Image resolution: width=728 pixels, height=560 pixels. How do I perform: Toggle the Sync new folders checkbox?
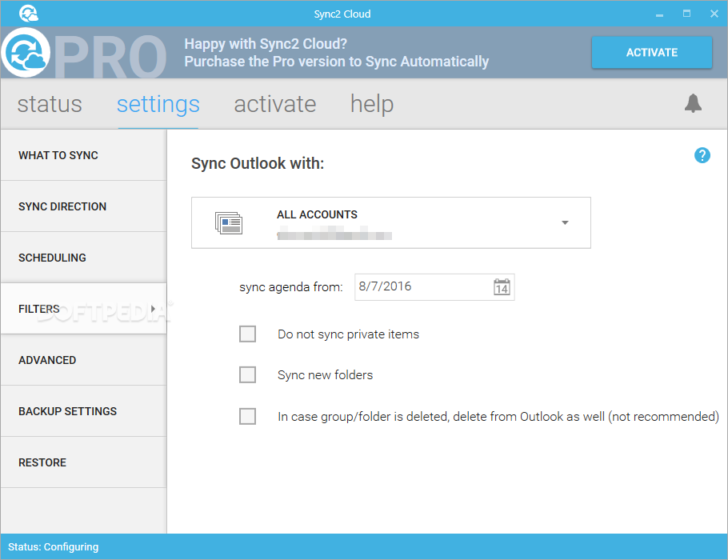coord(247,374)
